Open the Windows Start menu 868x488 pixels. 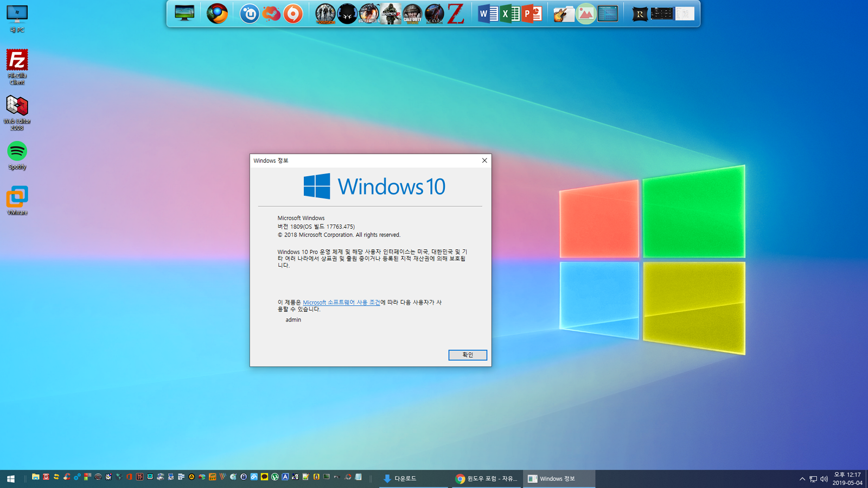[11, 478]
